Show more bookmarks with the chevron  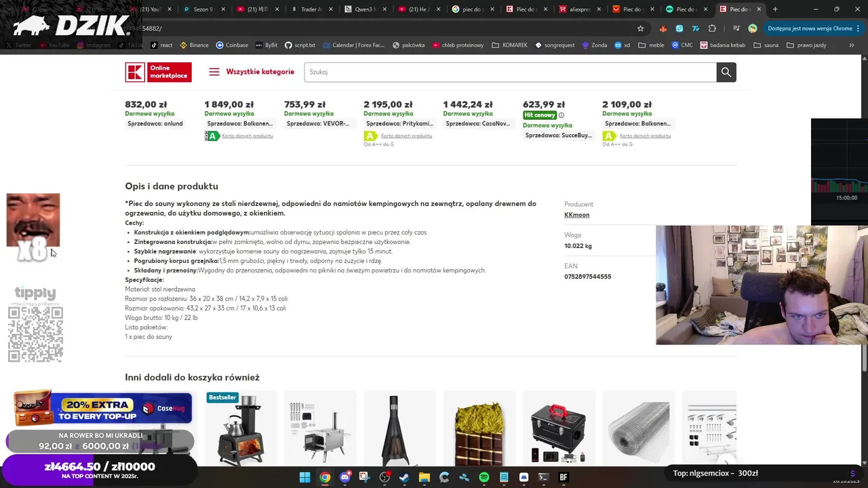[852, 45]
